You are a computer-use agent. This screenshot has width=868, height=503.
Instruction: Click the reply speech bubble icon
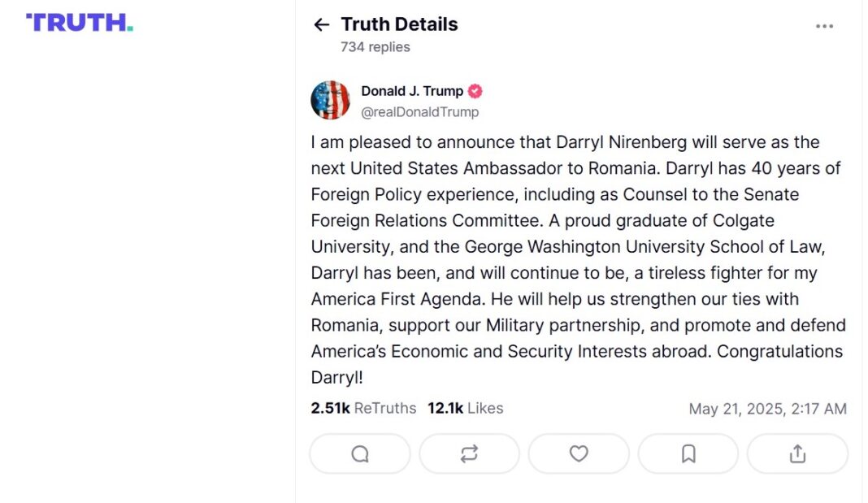[360, 454]
